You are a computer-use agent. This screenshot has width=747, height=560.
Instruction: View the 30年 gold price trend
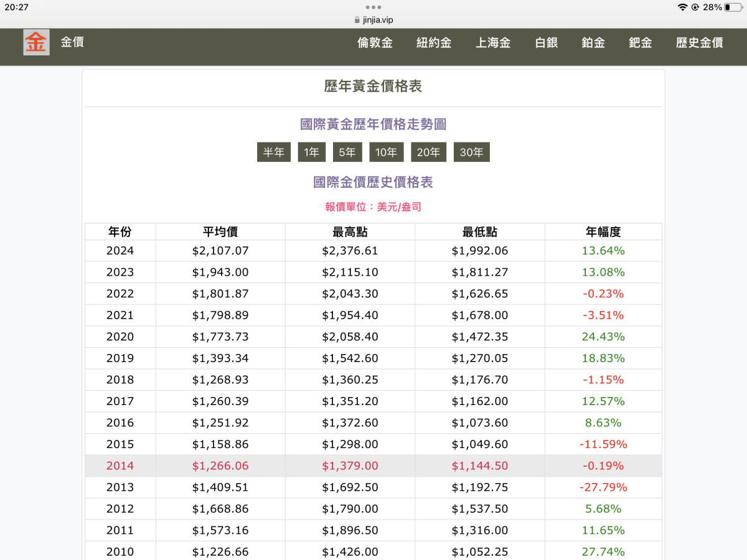tap(472, 152)
